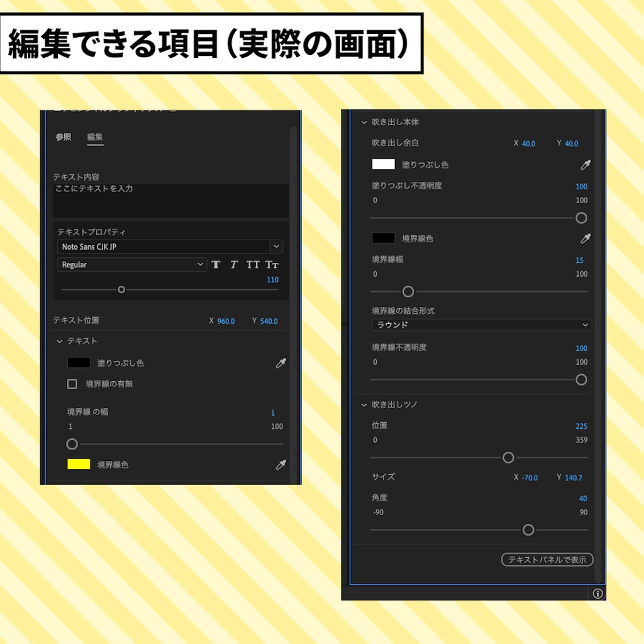644x644 pixels.
Task: Collapse the 吹き出し本体 section
Action: pos(364,123)
